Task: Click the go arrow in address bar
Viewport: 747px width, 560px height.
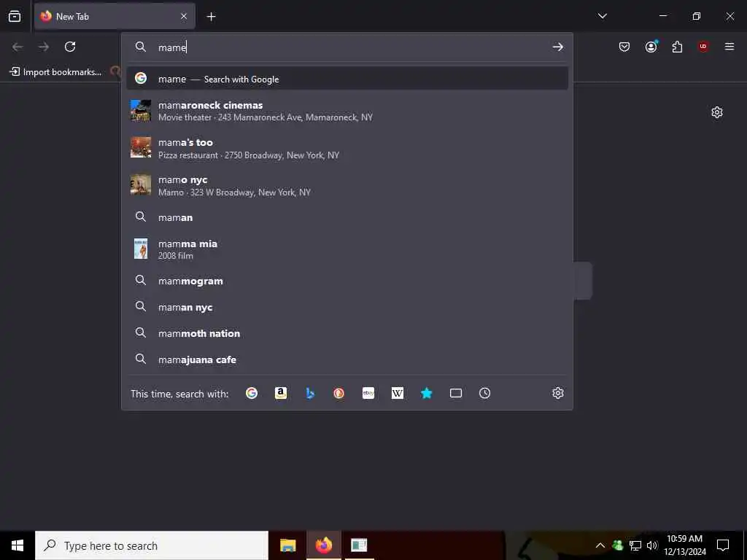Action: (557, 47)
